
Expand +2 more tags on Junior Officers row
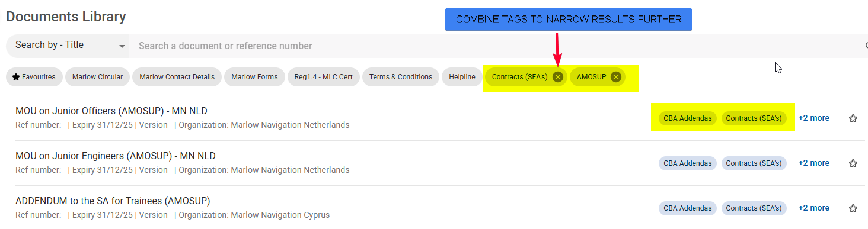pyautogui.click(x=813, y=118)
